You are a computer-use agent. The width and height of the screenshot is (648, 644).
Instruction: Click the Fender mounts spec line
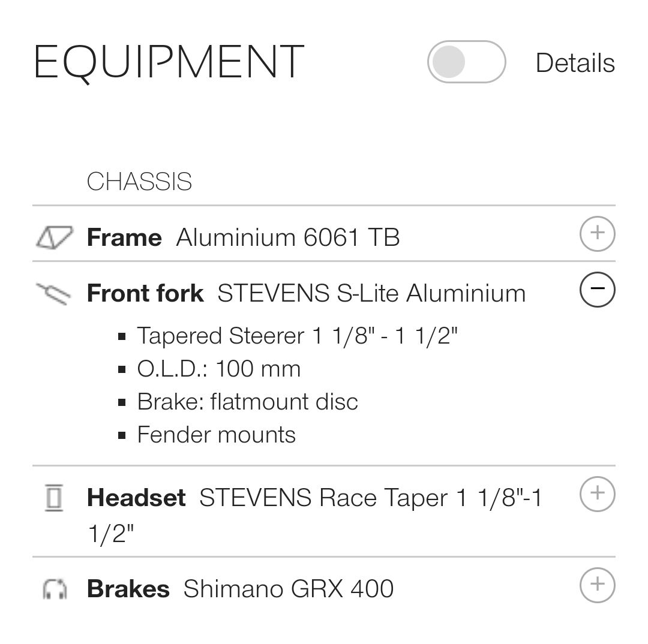pyautogui.click(x=216, y=435)
